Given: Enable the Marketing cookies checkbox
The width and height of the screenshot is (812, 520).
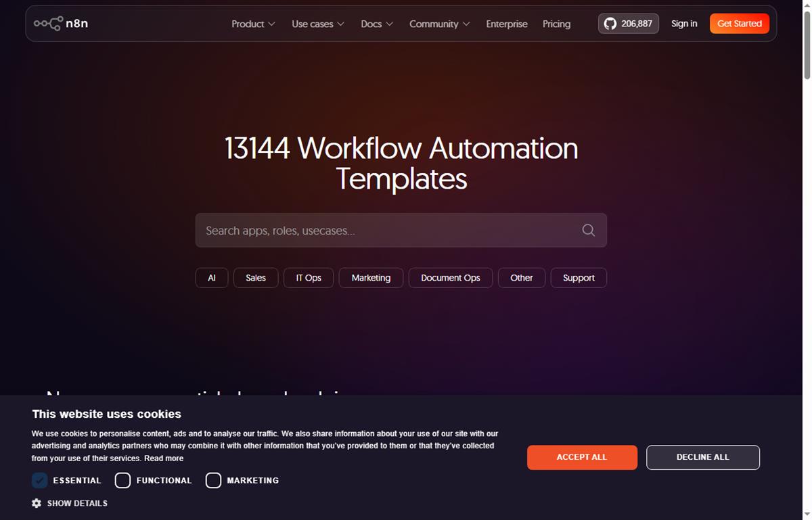Looking at the screenshot, I should click(213, 480).
